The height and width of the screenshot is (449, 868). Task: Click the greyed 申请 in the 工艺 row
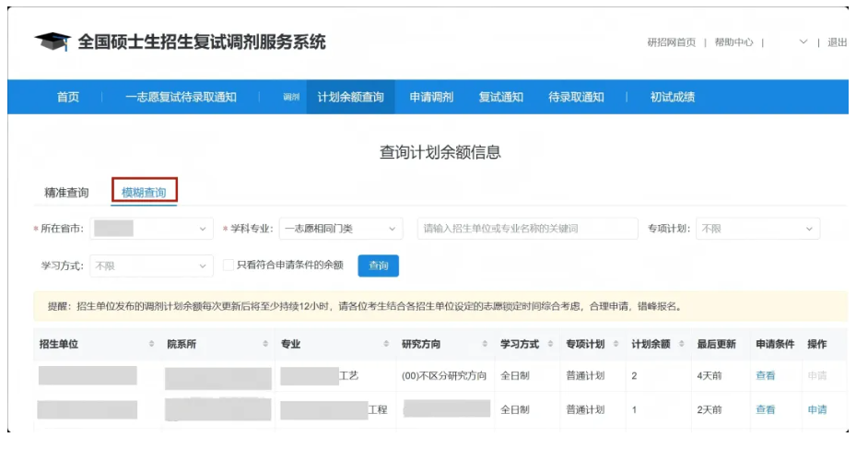tap(817, 375)
